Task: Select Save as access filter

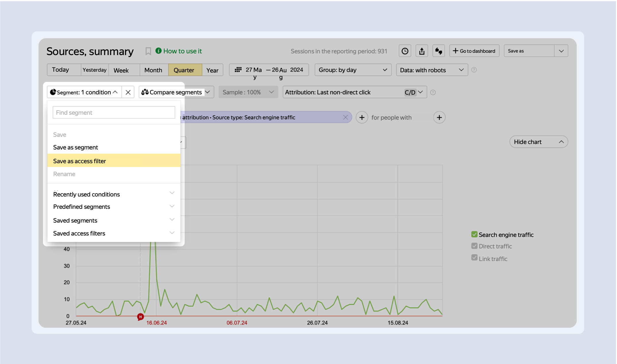Action: coord(114,161)
